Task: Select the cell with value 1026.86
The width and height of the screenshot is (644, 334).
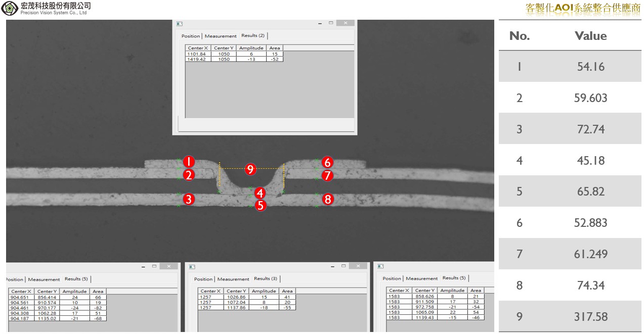Action: coord(236,297)
